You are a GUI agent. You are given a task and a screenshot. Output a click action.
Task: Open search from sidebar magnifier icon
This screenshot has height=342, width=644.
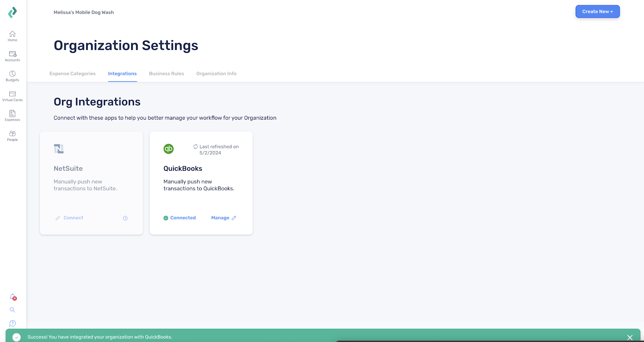pyautogui.click(x=12, y=310)
